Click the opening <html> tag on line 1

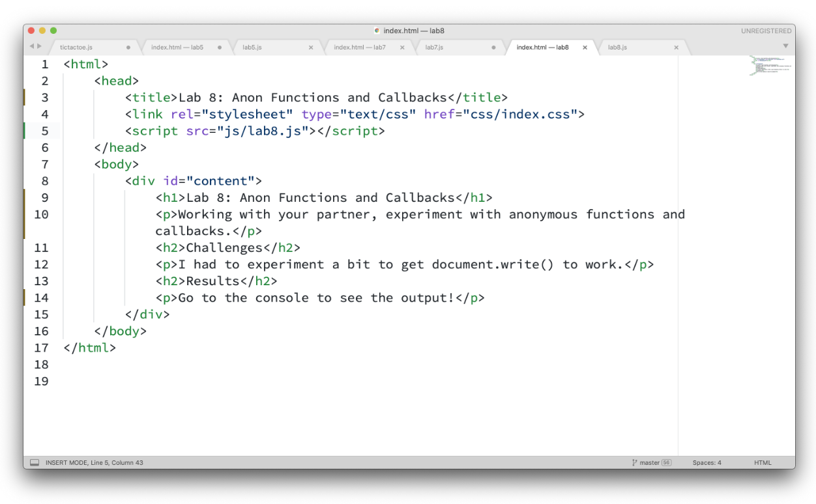coord(86,64)
